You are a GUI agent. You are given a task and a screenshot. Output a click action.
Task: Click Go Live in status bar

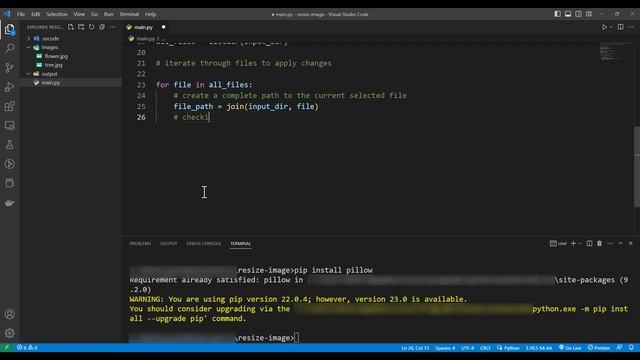click(x=570, y=348)
